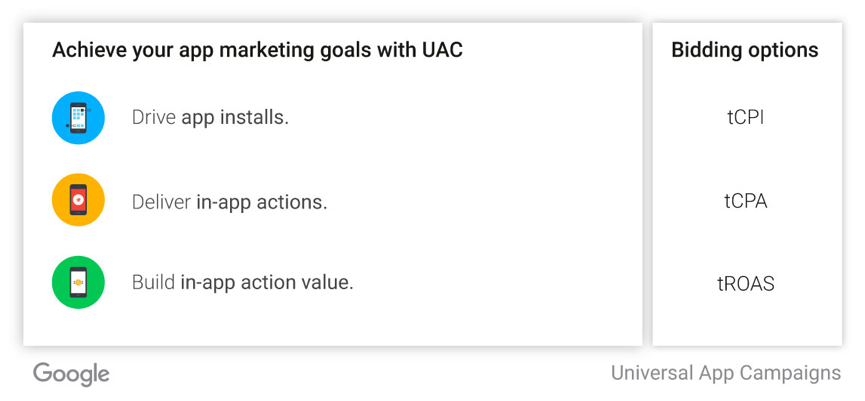The image size is (865, 401).
Task: Click the "UAC" acronym in the title
Action: [x=441, y=50]
